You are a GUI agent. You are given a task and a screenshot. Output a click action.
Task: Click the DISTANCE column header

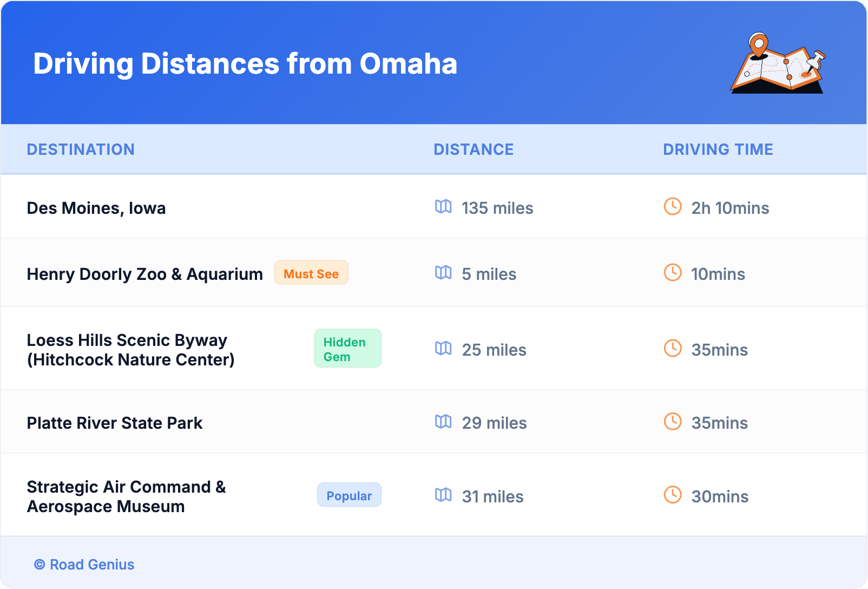pyautogui.click(x=474, y=149)
